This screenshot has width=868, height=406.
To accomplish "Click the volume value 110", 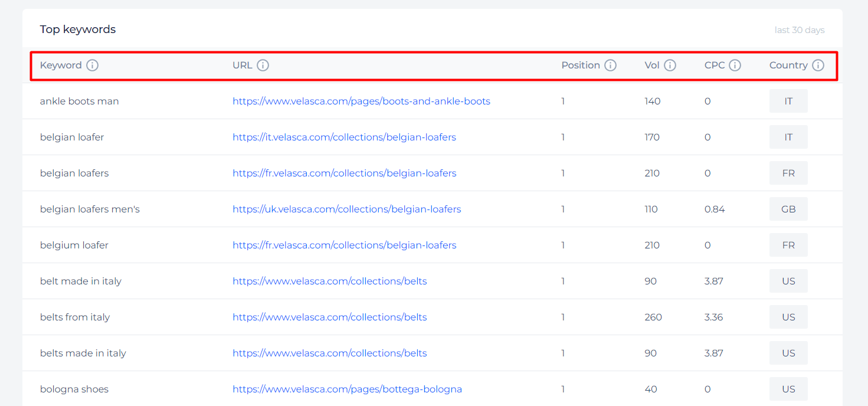I will click(x=651, y=209).
